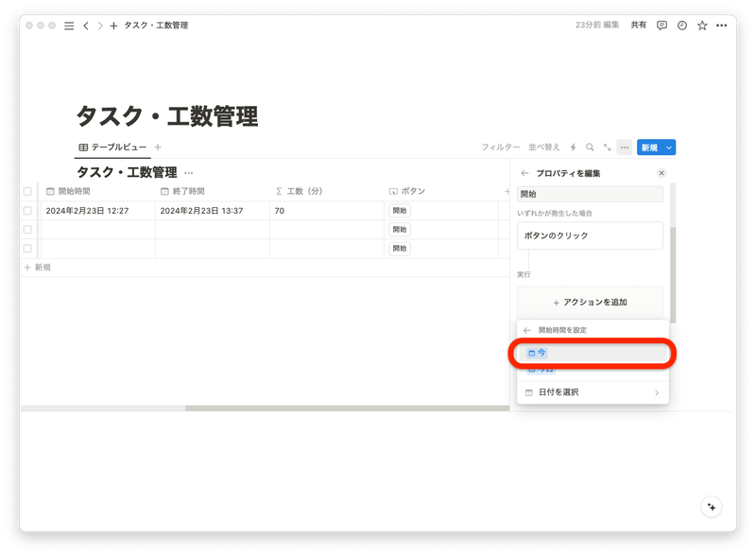756x556 pixels.
Task: Click the AI sparkle button at bottom right
Action: pyautogui.click(x=711, y=507)
